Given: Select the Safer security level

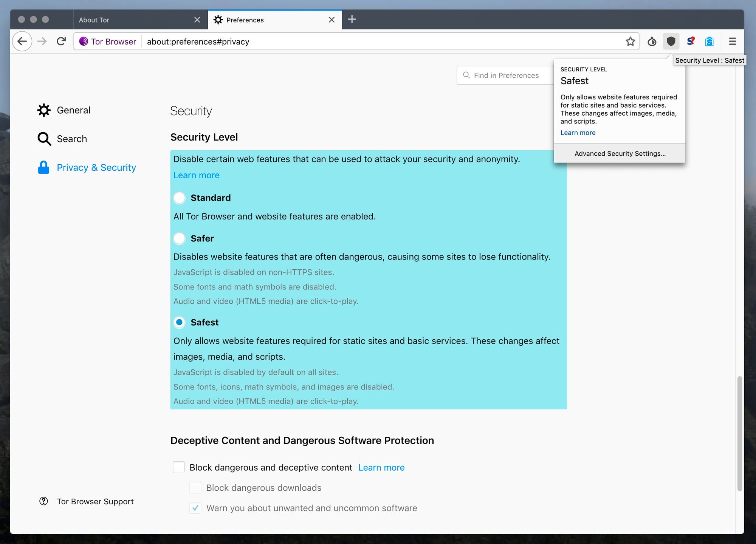Looking at the screenshot, I should (x=179, y=238).
